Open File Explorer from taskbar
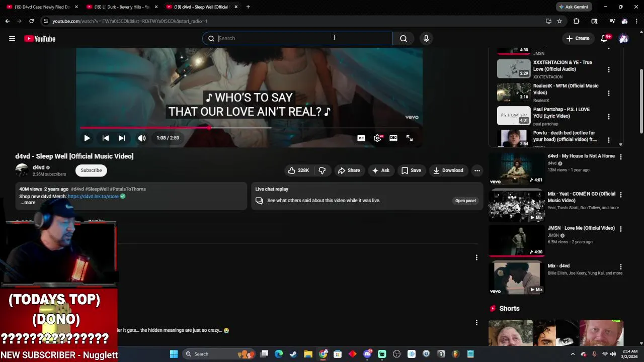The width and height of the screenshot is (644, 362). pyautogui.click(x=308, y=354)
